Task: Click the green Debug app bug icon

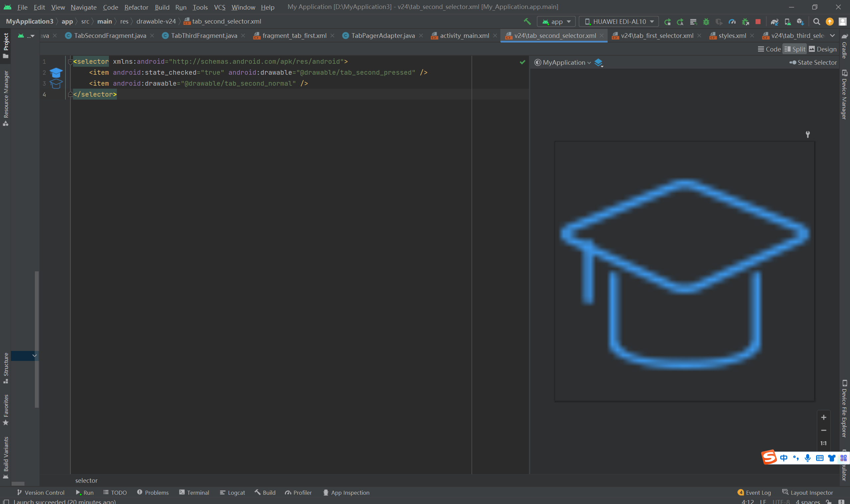Action: [x=706, y=21]
